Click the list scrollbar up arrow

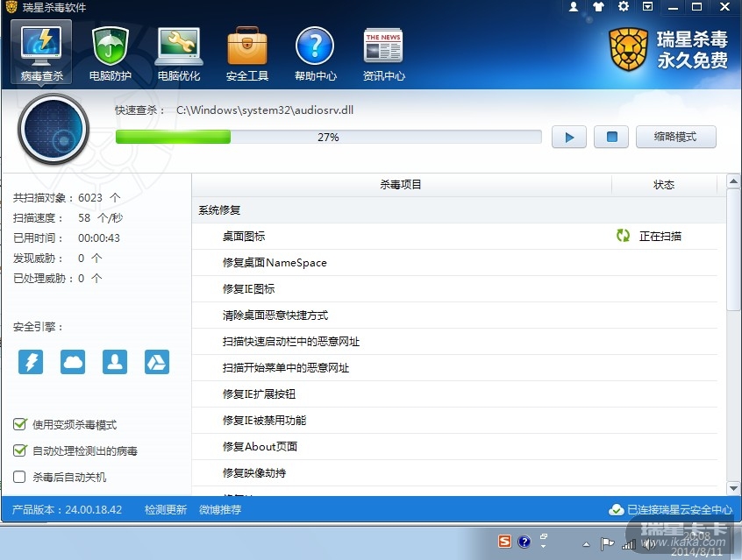tap(733, 181)
